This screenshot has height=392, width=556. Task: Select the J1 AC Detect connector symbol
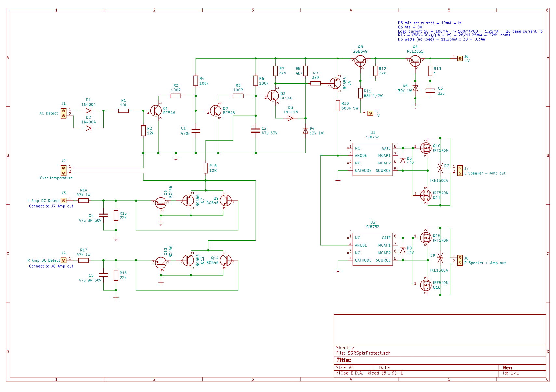coord(64,113)
